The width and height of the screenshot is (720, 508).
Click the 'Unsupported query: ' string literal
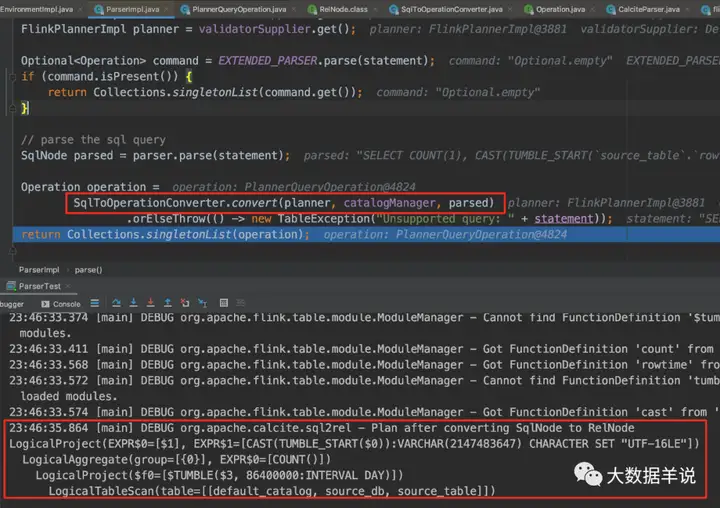tap(445, 219)
